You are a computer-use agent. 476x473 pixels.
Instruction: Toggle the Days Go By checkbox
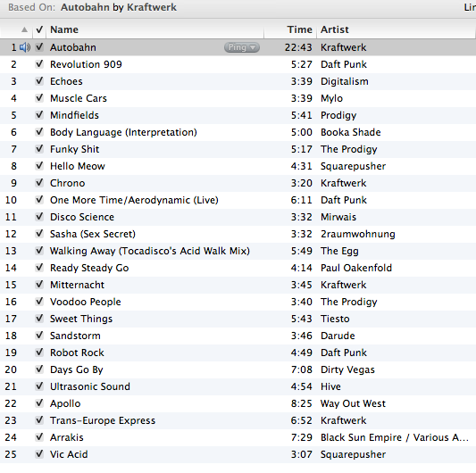click(39, 369)
